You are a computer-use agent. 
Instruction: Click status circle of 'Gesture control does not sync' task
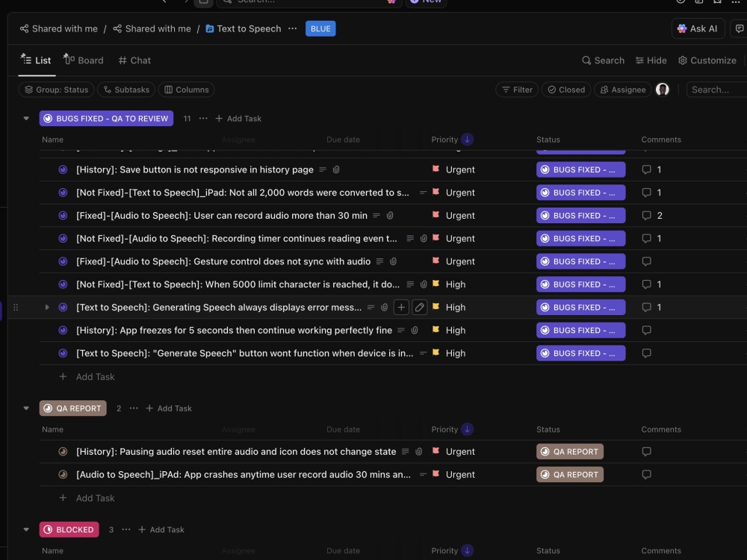(63, 261)
